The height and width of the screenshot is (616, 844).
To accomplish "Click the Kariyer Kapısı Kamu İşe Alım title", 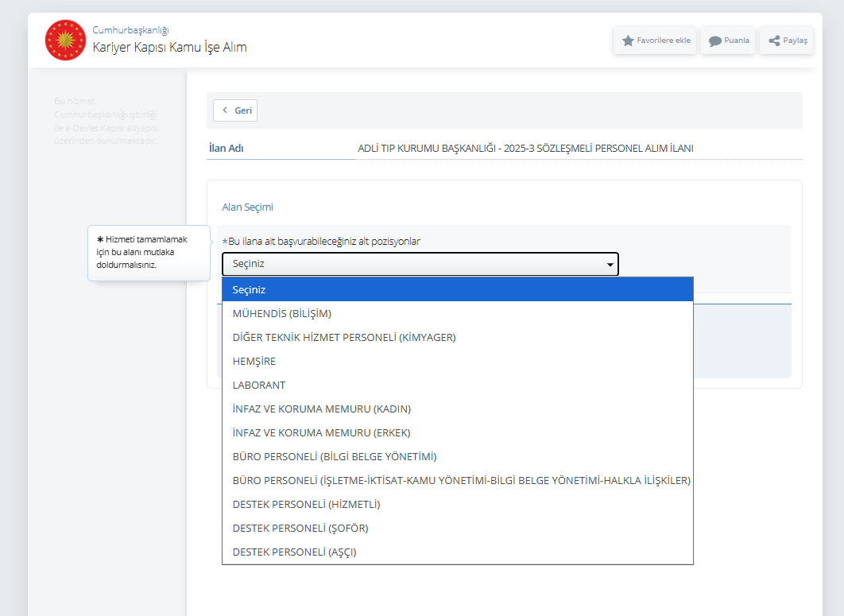I will point(169,47).
